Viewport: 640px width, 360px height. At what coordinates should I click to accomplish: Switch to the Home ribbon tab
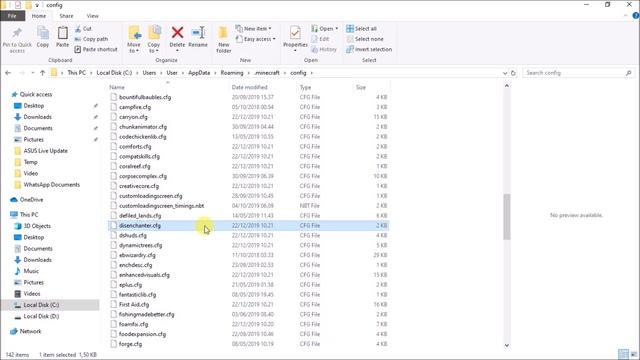tap(39, 16)
